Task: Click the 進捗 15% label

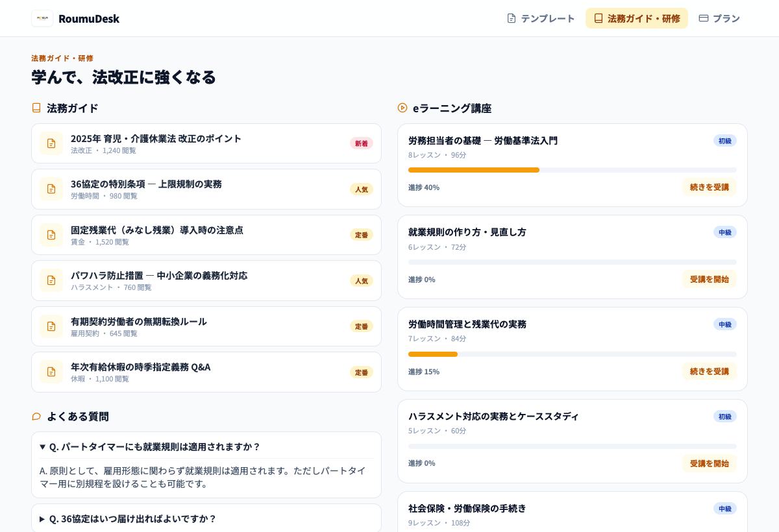Action: pos(424,372)
